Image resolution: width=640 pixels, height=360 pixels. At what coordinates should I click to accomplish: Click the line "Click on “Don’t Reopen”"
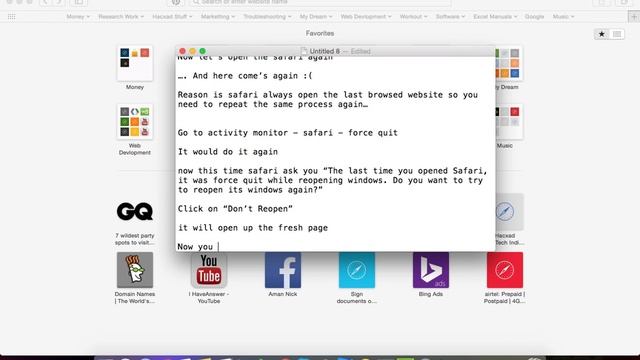click(x=235, y=209)
